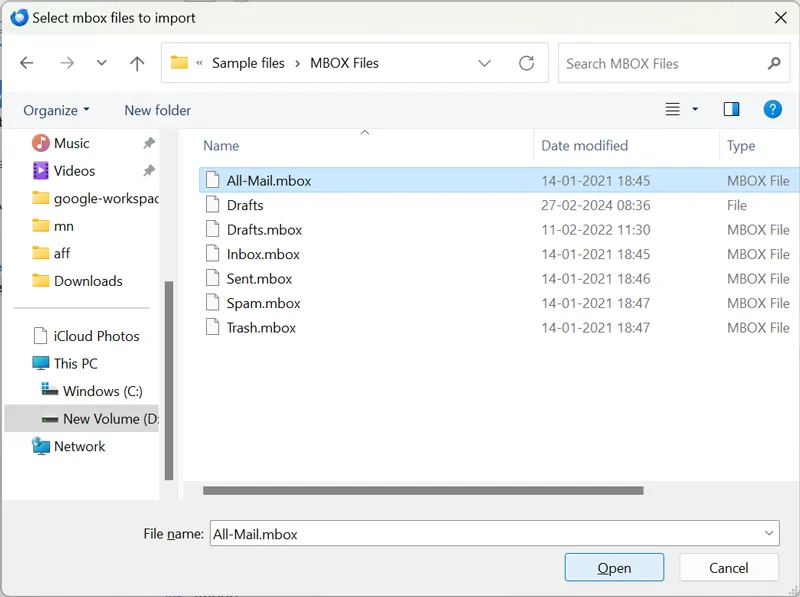Viewport: 800px width, 597px height.
Task: Click the Open button
Action: click(x=614, y=568)
